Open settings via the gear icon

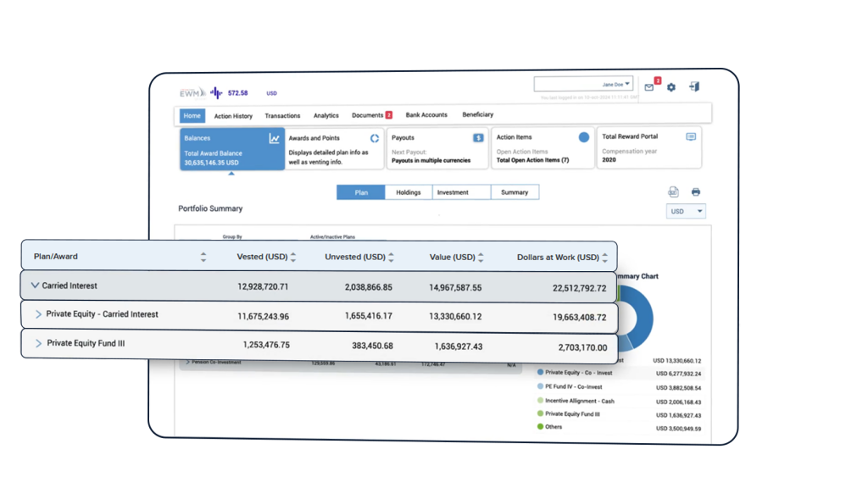671,87
